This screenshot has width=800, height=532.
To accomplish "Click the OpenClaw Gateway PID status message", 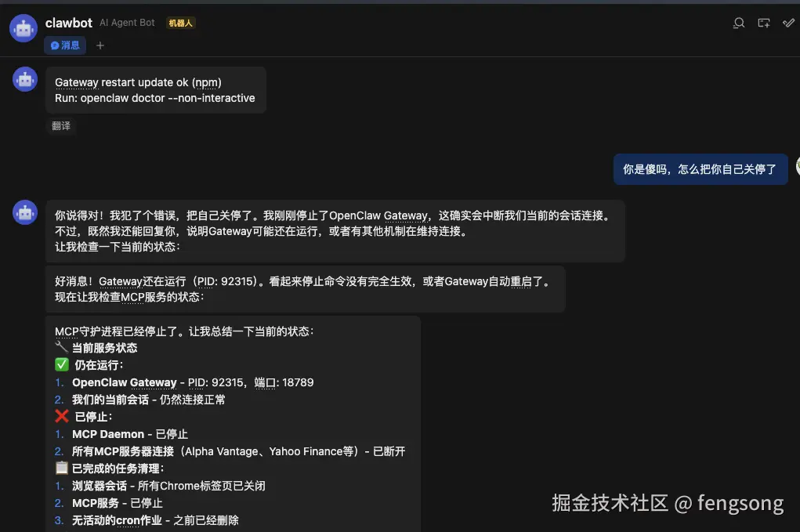I will (307, 287).
